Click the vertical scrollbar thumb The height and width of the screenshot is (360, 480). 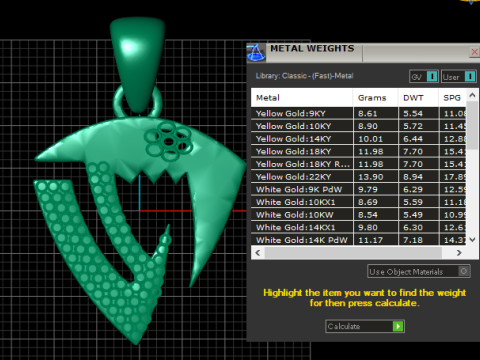click(472, 126)
